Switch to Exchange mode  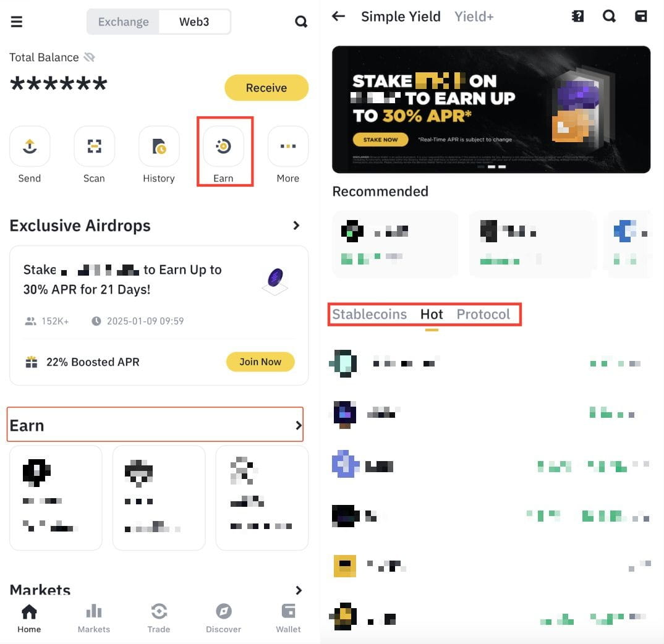tap(123, 22)
